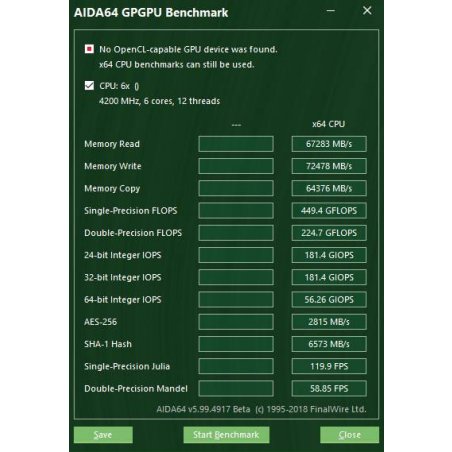Viewport: 452px width, 452px height.
Task: Click the 4200 MHz, 6 cores, 12 threads text
Action: 159,101
